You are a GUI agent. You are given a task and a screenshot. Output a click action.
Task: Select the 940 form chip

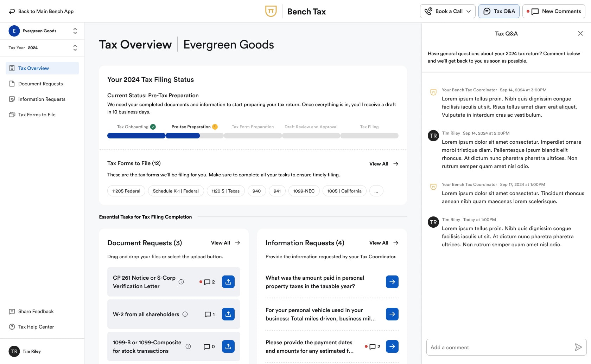pyautogui.click(x=257, y=191)
